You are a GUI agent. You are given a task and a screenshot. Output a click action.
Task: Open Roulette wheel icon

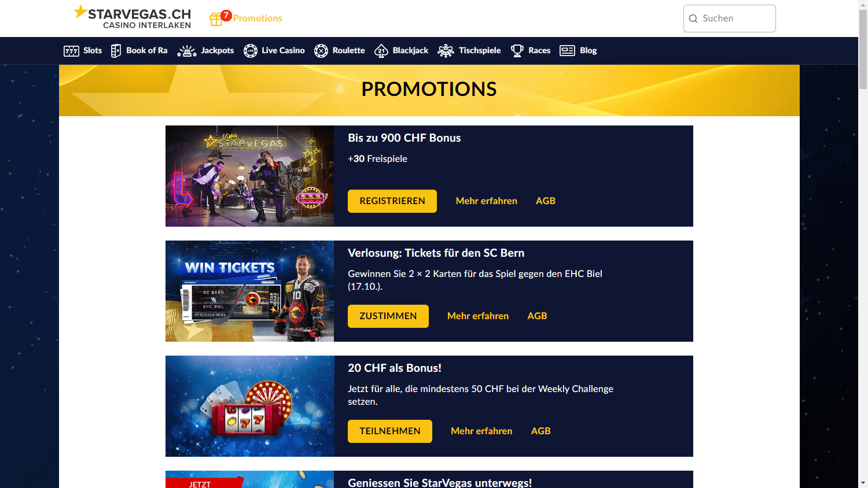321,51
